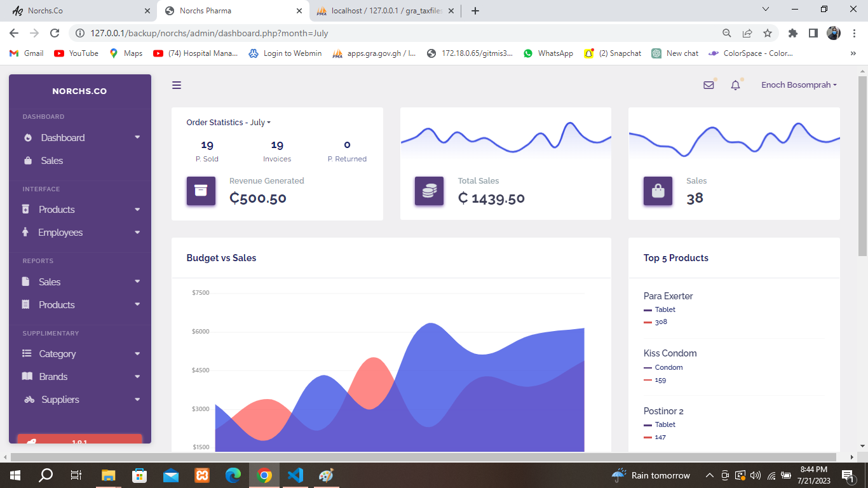Image resolution: width=868 pixels, height=488 pixels.
Task: Open the Enoch Bosomprah user dropdown
Action: tap(799, 85)
